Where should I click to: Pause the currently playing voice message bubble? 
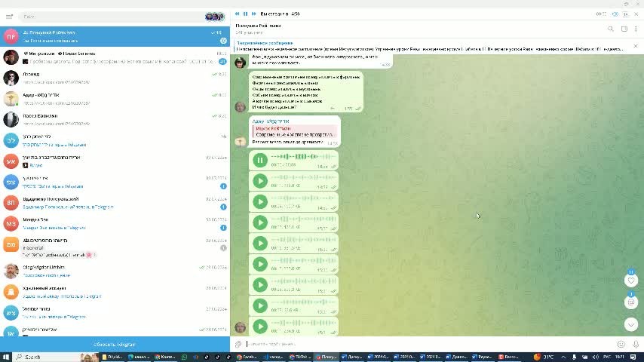[260, 160]
